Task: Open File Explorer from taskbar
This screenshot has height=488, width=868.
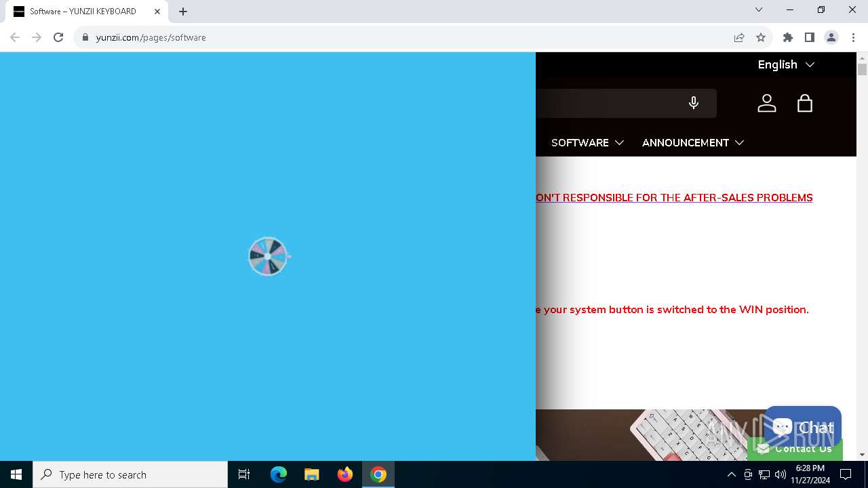Action: [x=312, y=474]
